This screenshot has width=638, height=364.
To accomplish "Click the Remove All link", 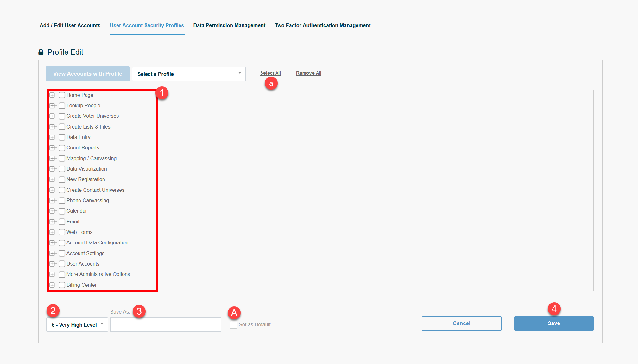I will coord(308,73).
